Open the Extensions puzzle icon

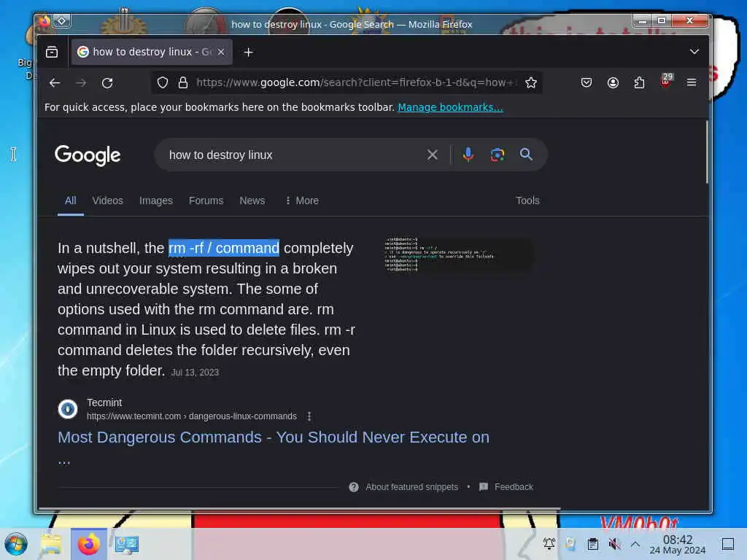(x=639, y=83)
